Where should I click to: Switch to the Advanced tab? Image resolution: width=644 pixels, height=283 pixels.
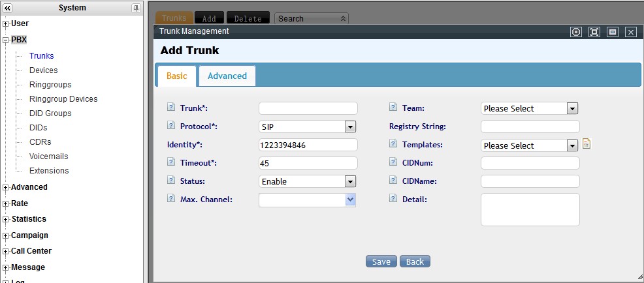point(227,76)
